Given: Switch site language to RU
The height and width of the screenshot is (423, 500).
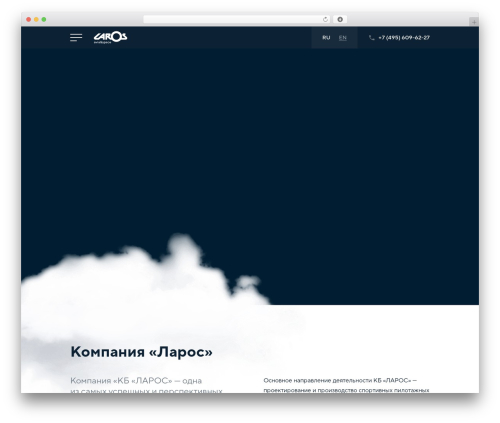Looking at the screenshot, I should 326,38.
